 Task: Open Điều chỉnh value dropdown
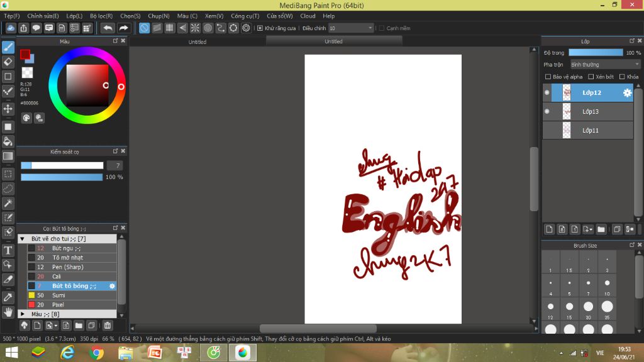[351, 28]
